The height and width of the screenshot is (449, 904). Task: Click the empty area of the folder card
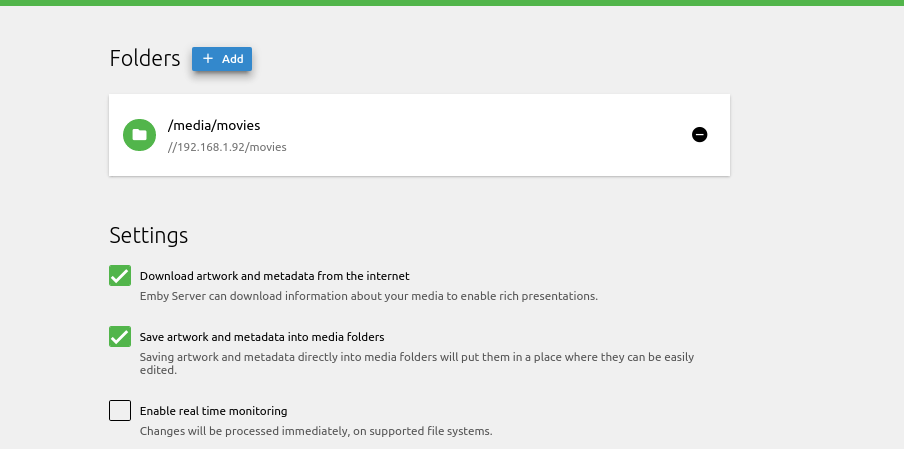[480, 135]
